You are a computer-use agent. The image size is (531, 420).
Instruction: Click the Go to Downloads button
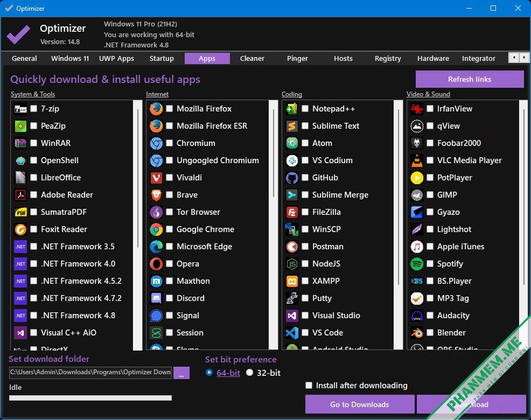coord(360,404)
